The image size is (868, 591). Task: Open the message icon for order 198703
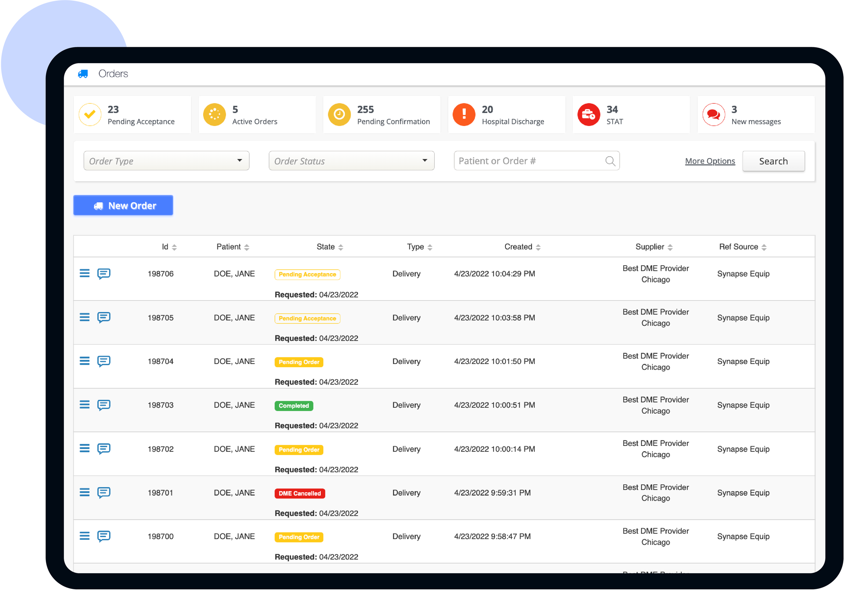[104, 405]
